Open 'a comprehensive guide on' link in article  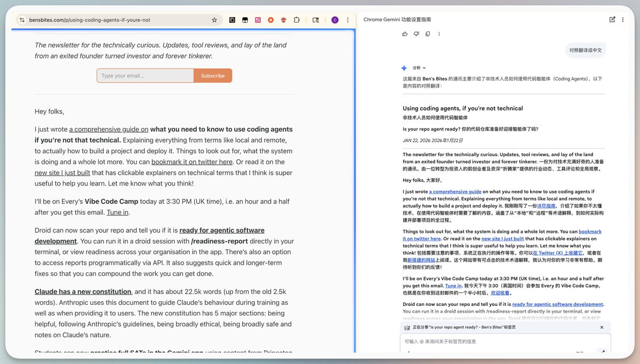point(109,129)
